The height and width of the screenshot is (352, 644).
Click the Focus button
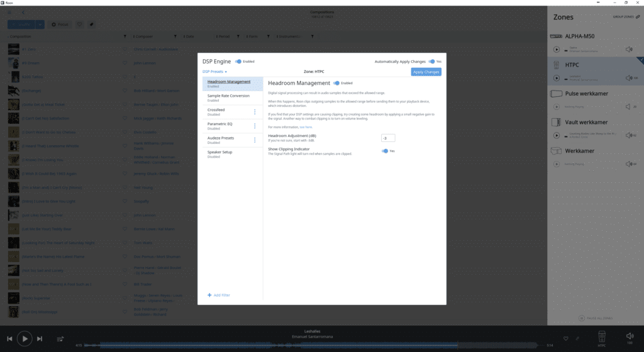click(x=60, y=25)
